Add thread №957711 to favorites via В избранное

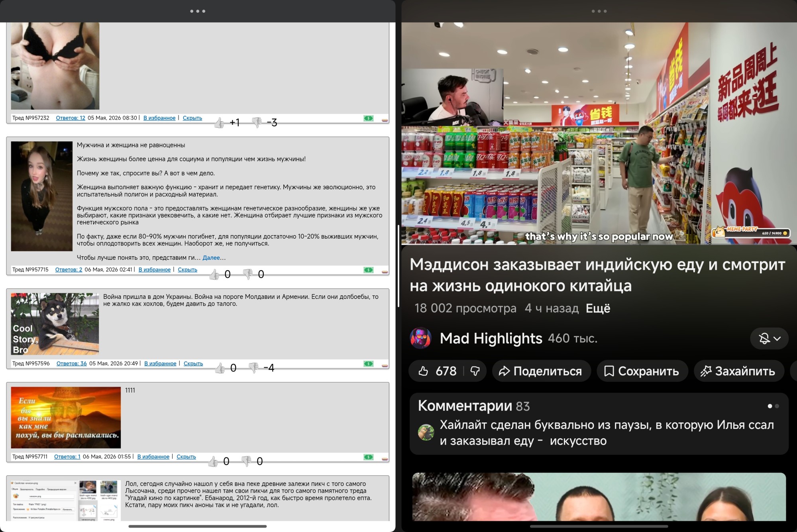(x=153, y=457)
